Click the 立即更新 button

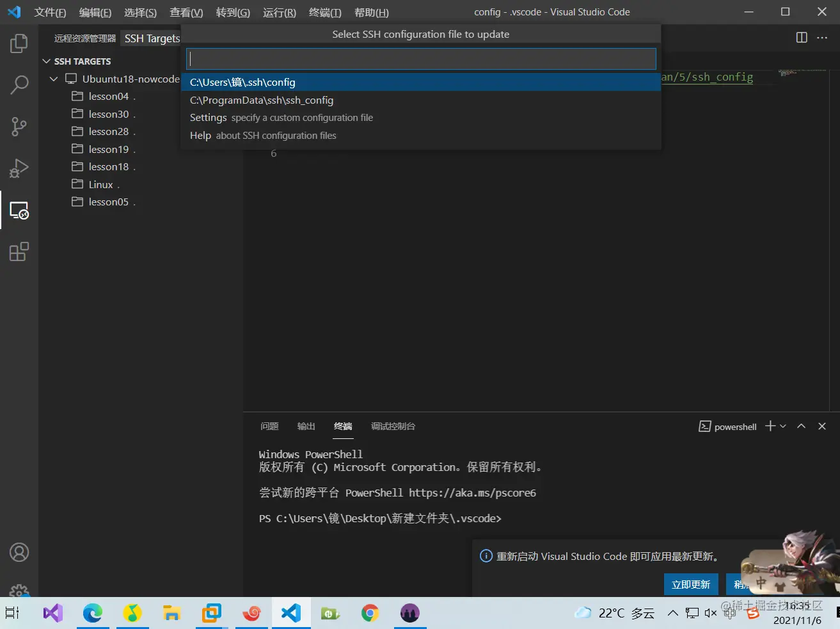click(x=691, y=584)
